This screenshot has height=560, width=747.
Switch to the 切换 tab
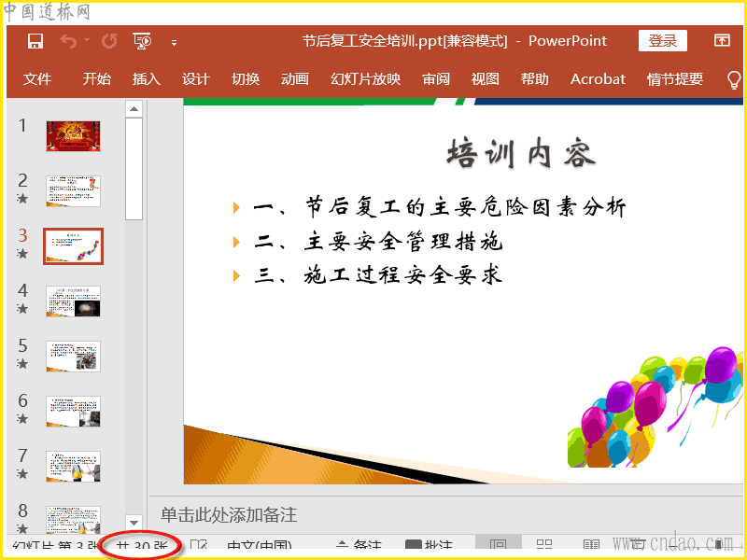[246, 78]
